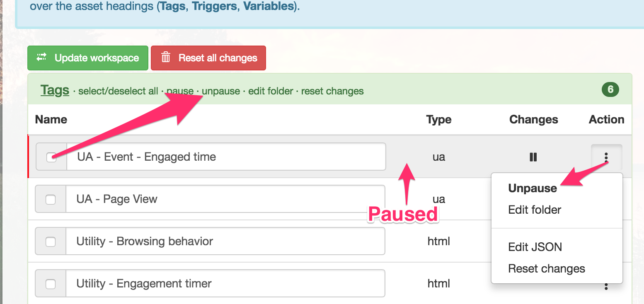Click the trash icon in Reset all changes
Screen dimensions: 644x304
click(166, 58)
